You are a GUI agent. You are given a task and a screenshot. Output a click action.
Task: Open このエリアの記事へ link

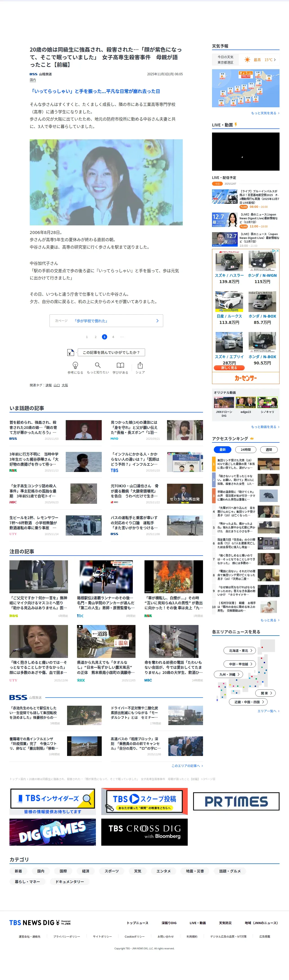[x=187, y=766]
